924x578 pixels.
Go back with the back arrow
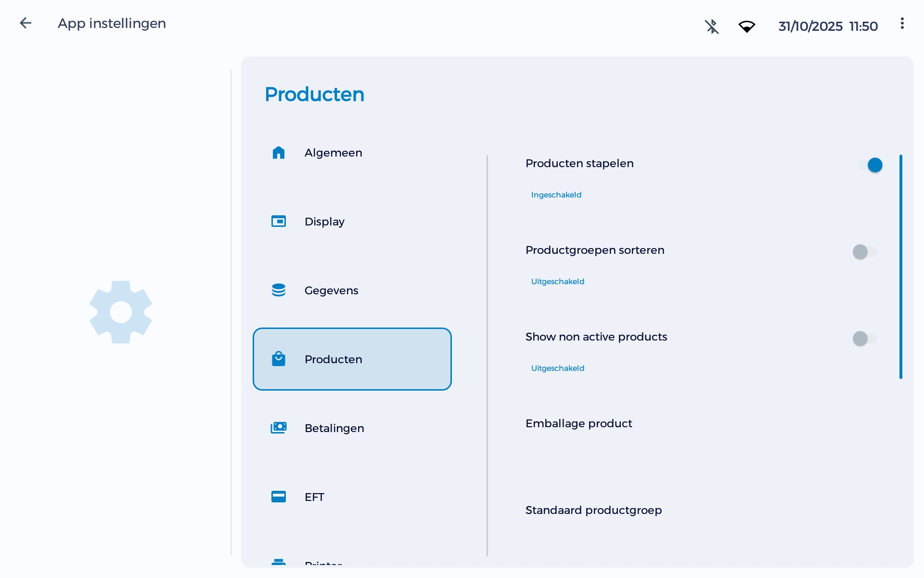pyautogui.click(x=26, y=23)
